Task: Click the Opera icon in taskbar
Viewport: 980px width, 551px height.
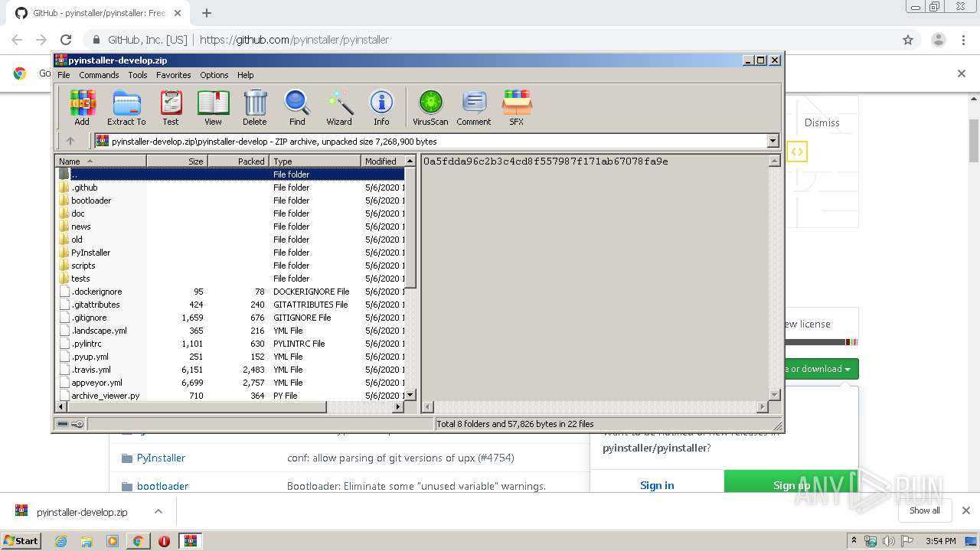Action: tap(164, 541)
